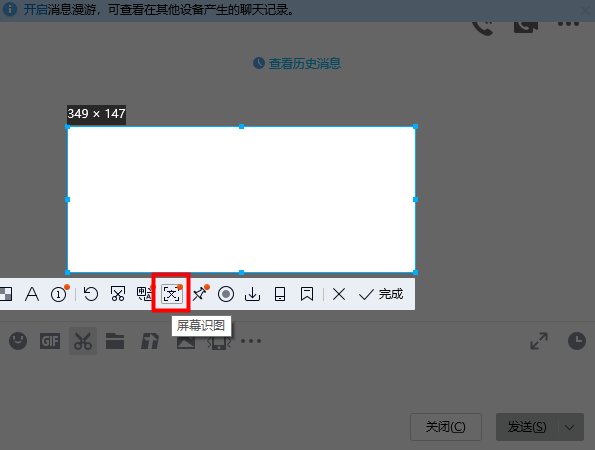Click the bookmark collect icon
The image size is (595, 450).
307,294
